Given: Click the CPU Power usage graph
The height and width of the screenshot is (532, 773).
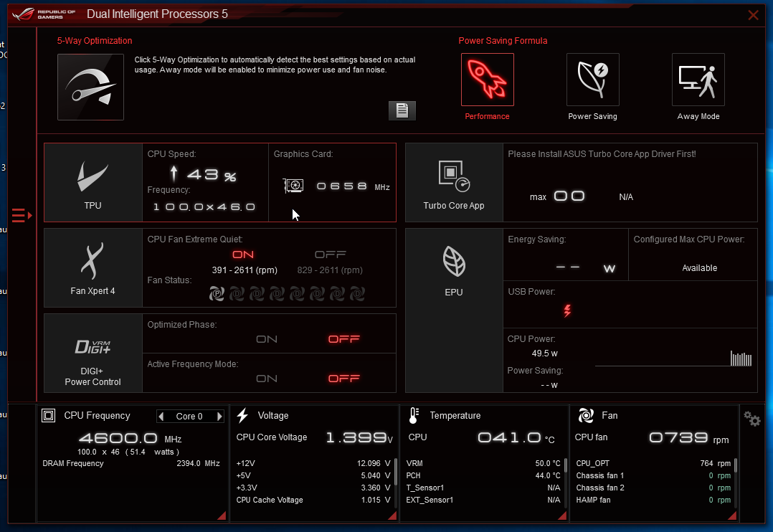Looking at the screenshot, I should (673, 358).
